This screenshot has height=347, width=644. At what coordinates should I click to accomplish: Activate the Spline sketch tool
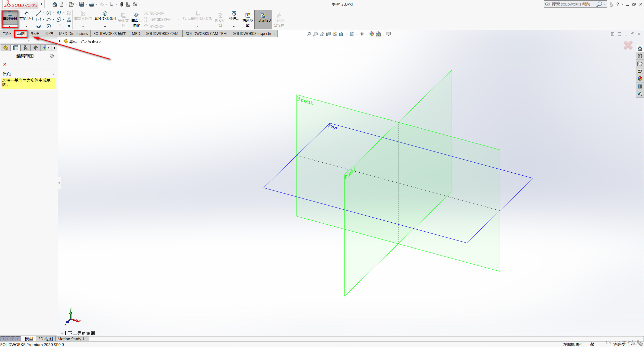pos(59,13)
